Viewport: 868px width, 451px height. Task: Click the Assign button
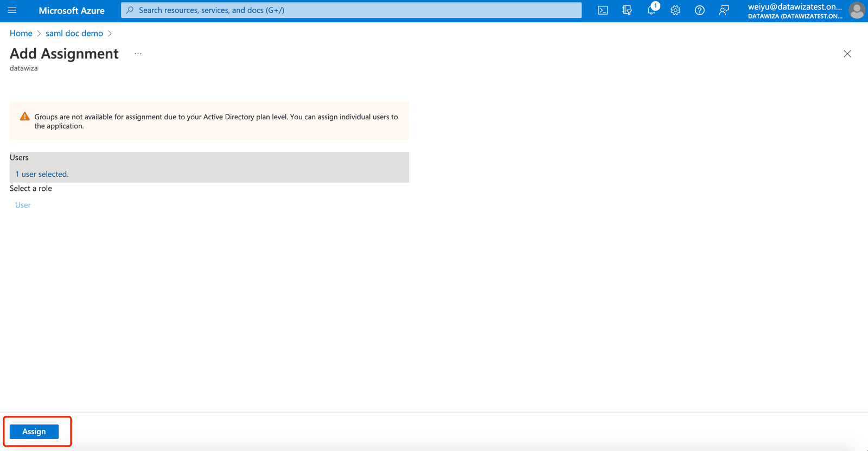34,431
